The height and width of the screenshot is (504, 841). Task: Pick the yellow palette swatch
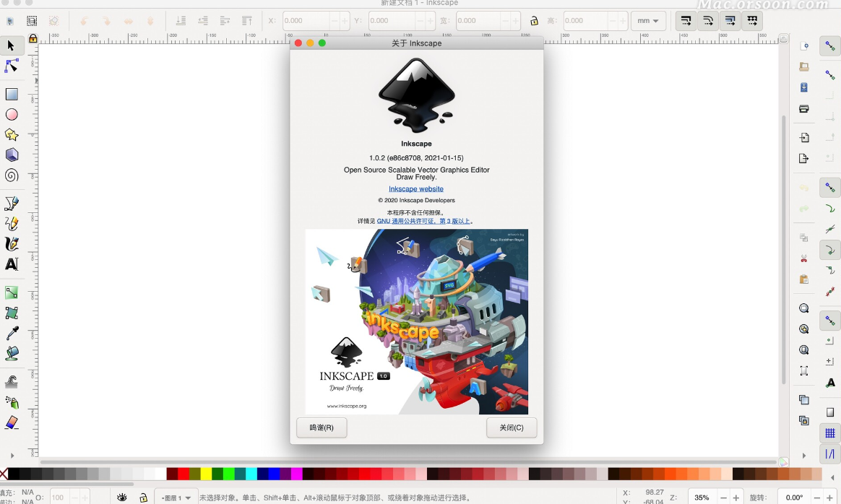[206, 474]
